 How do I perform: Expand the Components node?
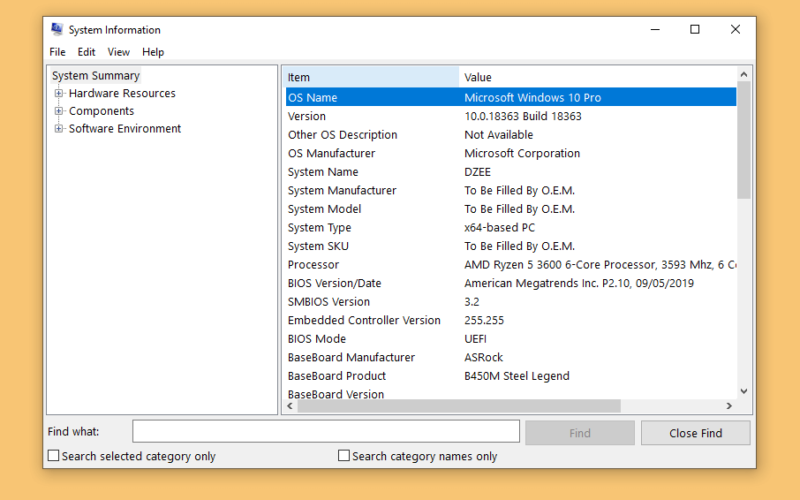(x=59, y=111)
